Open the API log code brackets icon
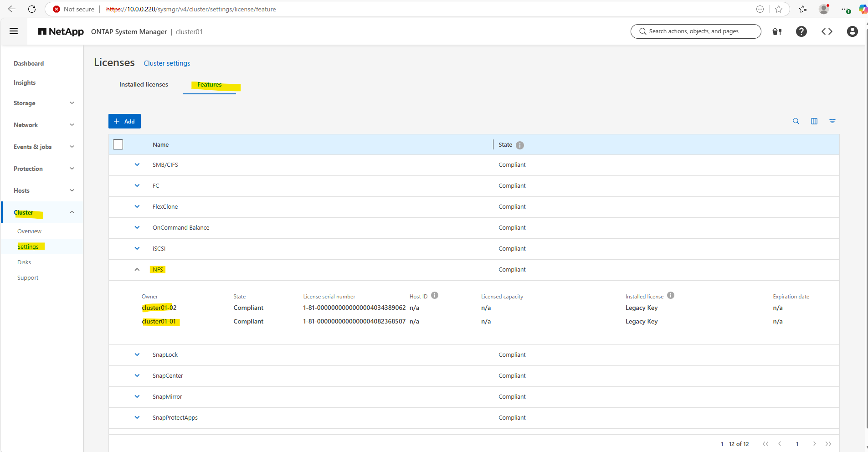 pos(827,31)
